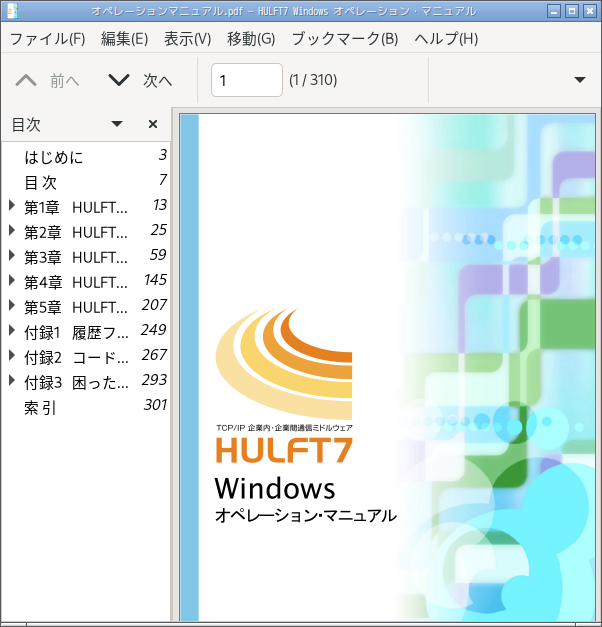602x627 pixels.
Task: Expand the 付録2 コード... outline node
Action: (x=12, y=356)
